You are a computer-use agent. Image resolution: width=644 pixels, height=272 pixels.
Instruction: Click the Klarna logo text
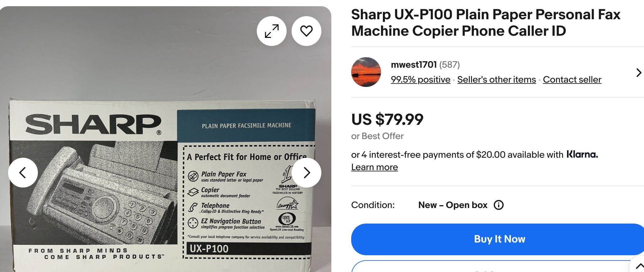point(582,154)
